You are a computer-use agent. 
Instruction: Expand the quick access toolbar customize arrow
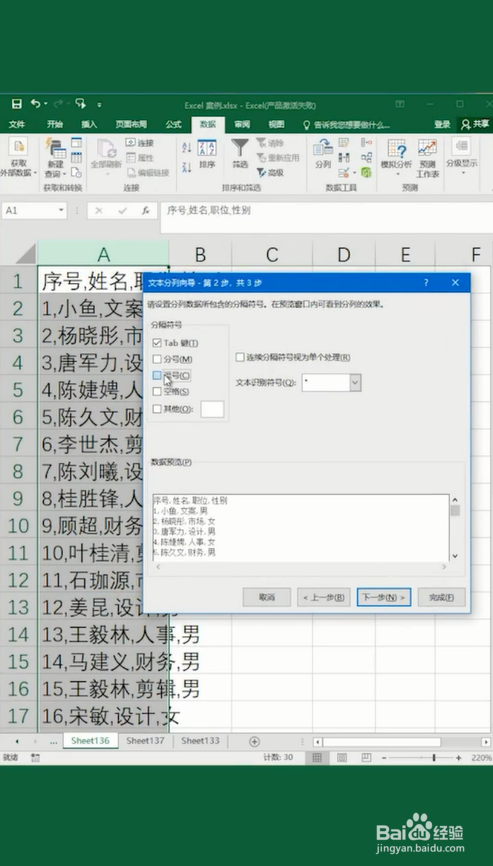tap(99, 104)
